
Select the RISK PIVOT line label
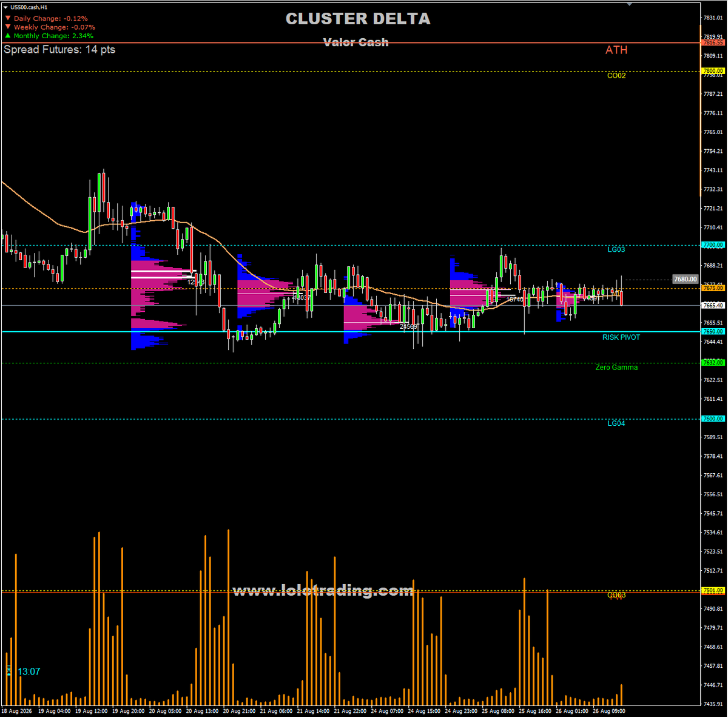point(621,337)
